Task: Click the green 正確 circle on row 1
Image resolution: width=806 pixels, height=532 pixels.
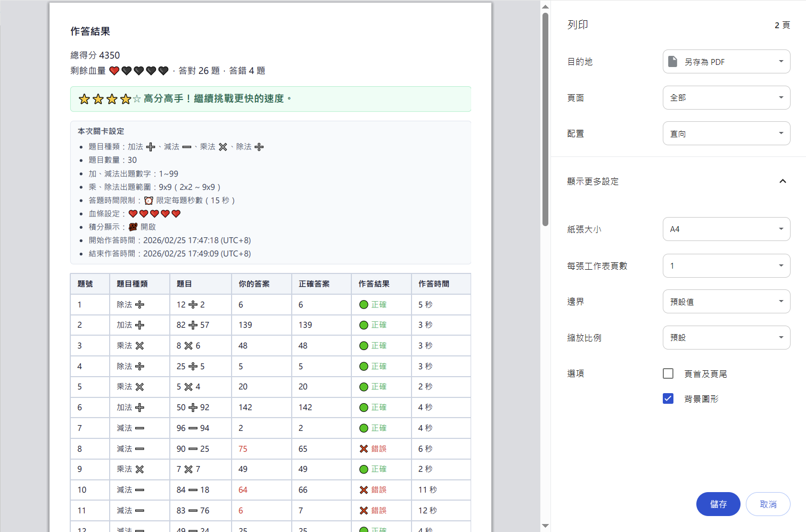Action: (x=364, y=304)
